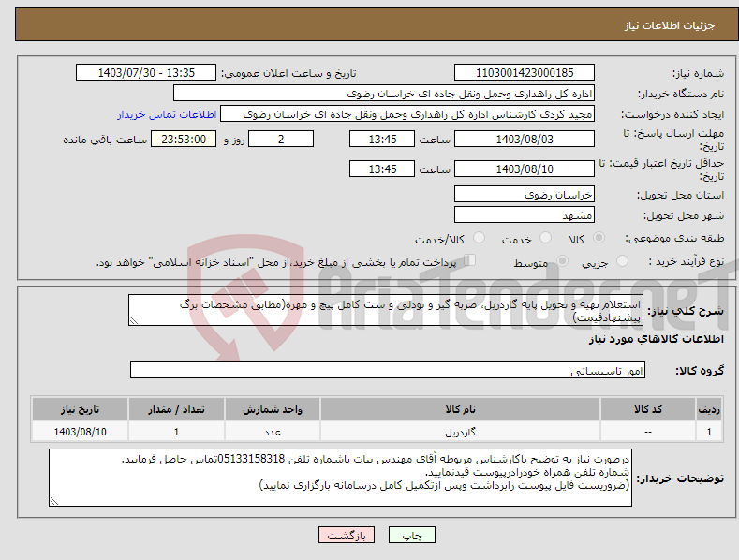Select the کالا/خدمت radio button

(479, 238)
